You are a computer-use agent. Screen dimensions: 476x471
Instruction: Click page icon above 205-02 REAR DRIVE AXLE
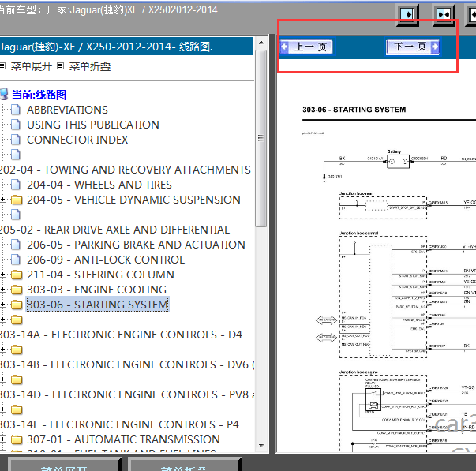(16, 215)
